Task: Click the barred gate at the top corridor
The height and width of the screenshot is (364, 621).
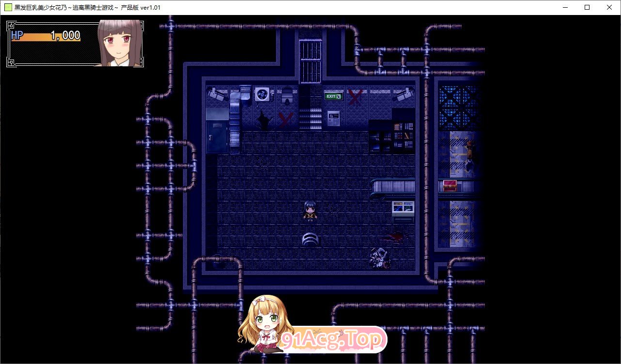Action: [310, 62]
